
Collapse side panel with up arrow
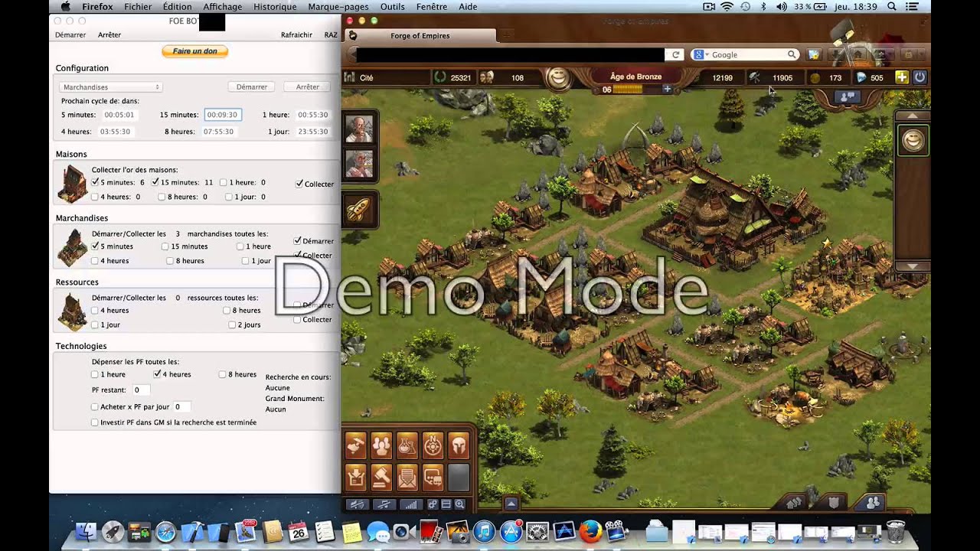(x=913, y=116)
